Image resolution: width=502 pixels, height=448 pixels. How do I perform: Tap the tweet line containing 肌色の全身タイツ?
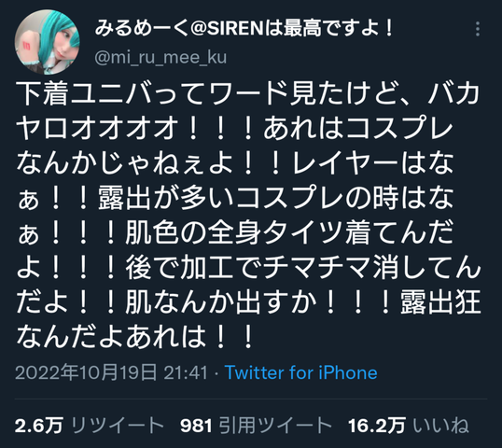235,232
